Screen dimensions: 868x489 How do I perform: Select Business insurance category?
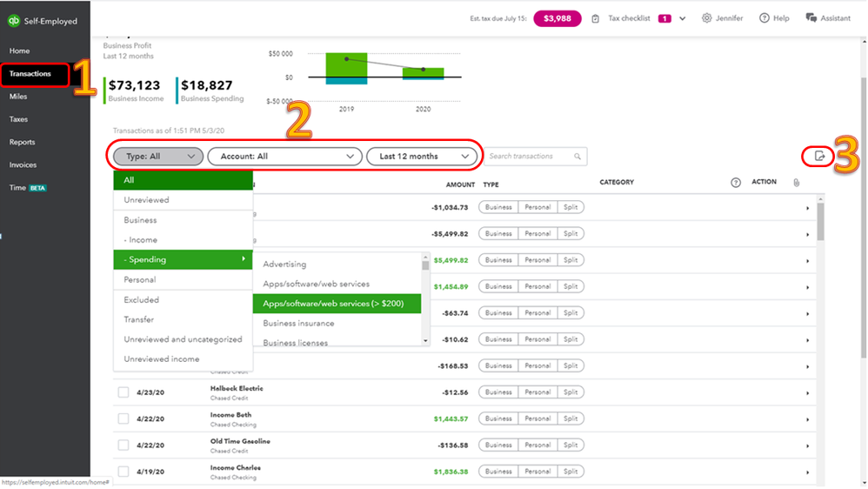point(337,324)
